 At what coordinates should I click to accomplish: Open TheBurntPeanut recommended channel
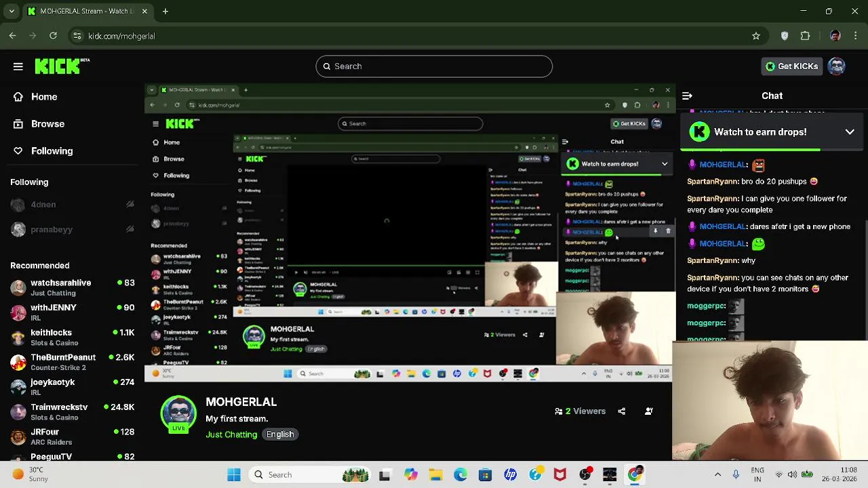pyautogui.click(x=72, y=362)
